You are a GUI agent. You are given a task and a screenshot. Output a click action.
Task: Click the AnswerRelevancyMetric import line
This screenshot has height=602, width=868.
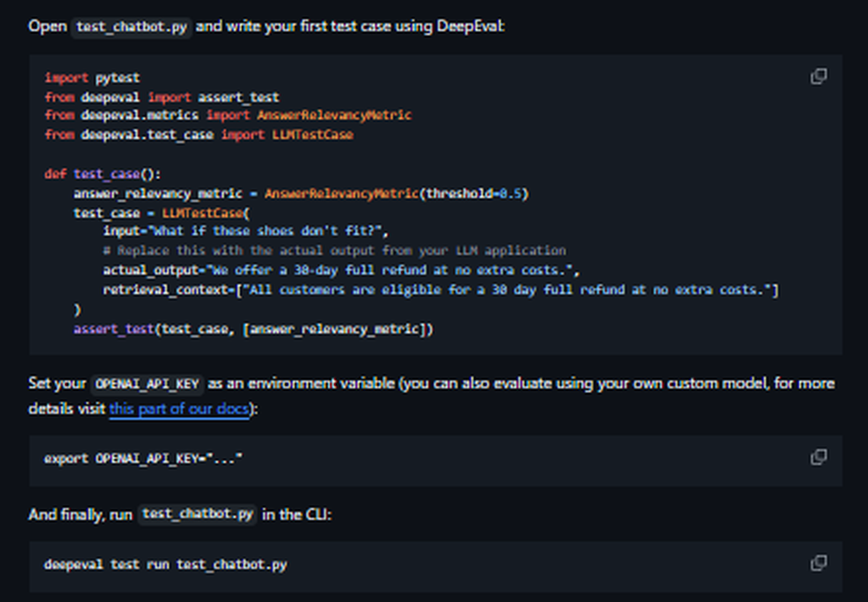(x=227, y=115)
